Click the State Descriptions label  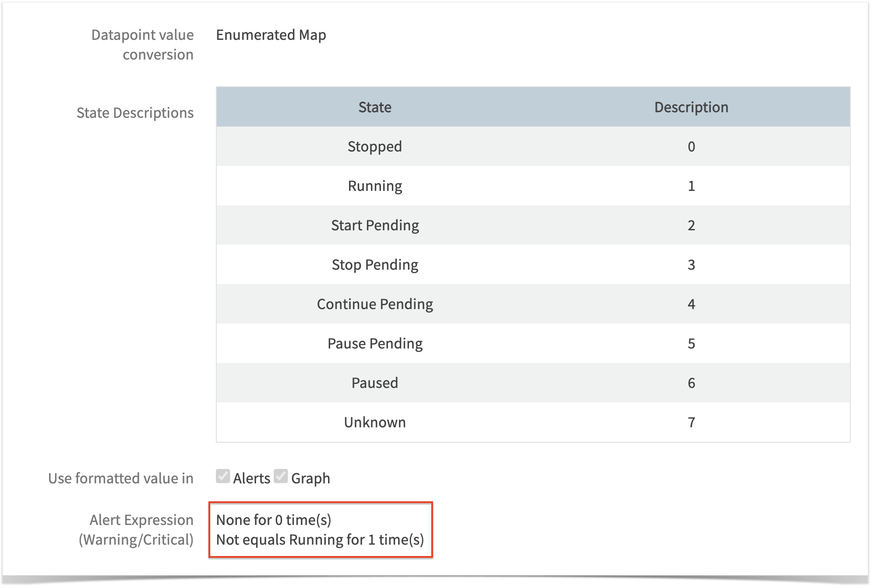136,113
